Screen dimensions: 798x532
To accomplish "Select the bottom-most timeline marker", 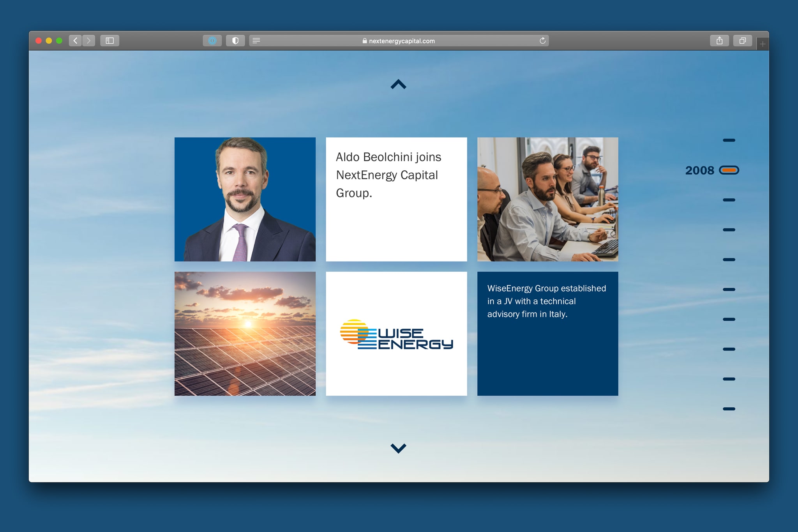I will [729, 409].
